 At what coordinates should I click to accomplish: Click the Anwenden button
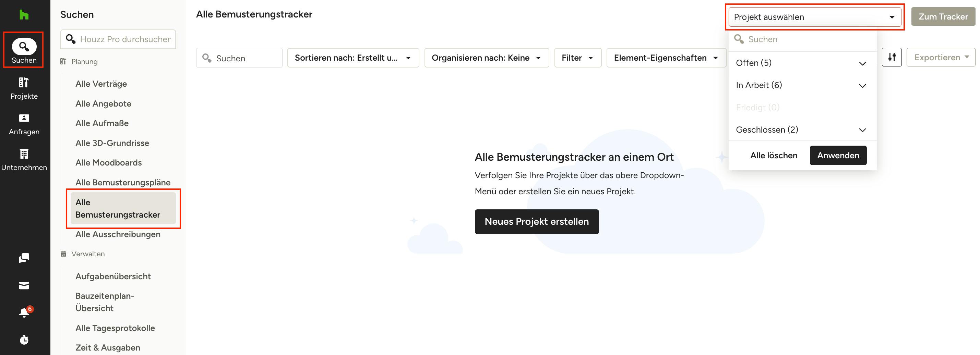point(838,156)
